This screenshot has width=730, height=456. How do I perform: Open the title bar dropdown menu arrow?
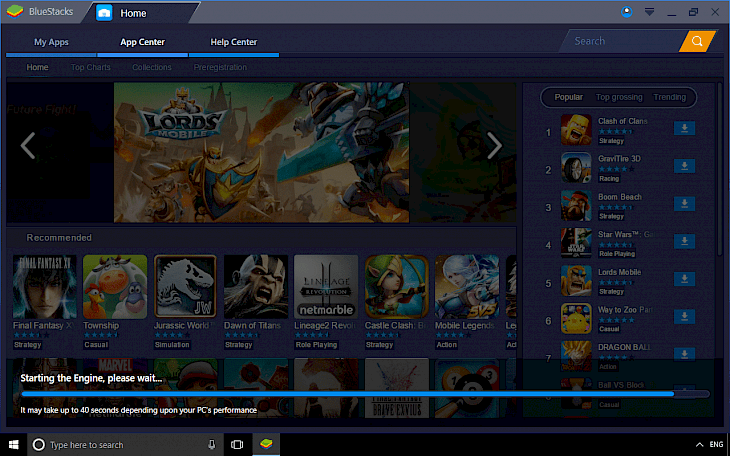coord(649,12)
